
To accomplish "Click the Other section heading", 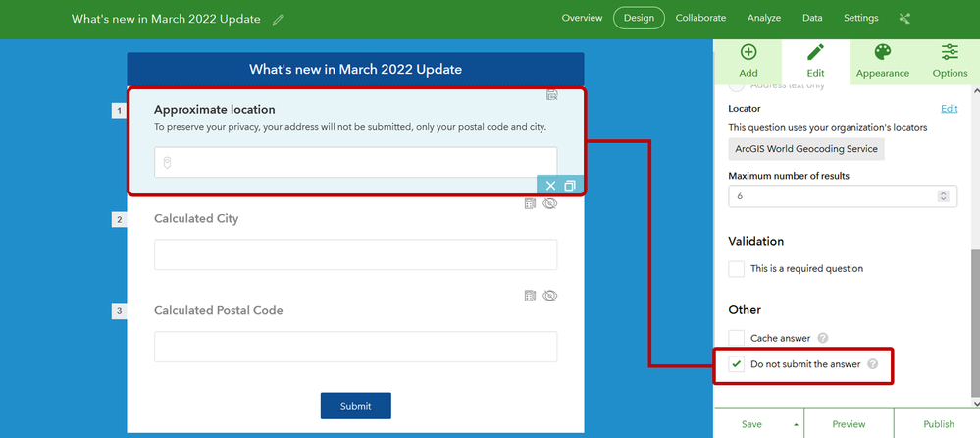I will pos(745,309).
